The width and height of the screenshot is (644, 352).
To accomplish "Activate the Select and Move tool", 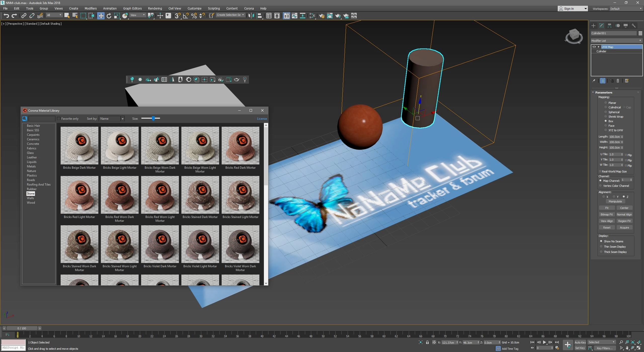I will click(101, 16).
